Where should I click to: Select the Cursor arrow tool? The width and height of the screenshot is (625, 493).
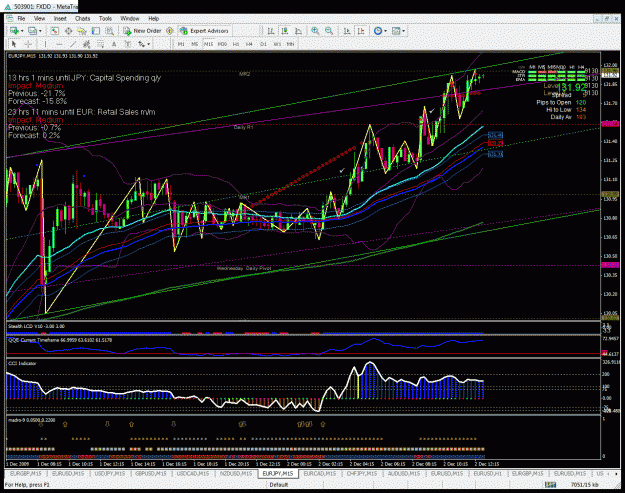pos(14,44)
